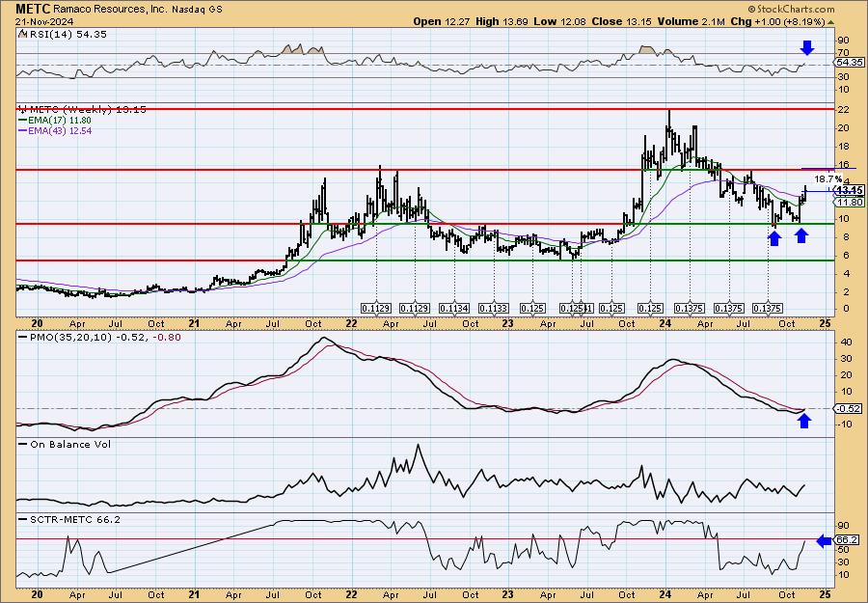Select the 66.2 SCTR axis value tag
868x603 pixels.
tap(849, 540)
